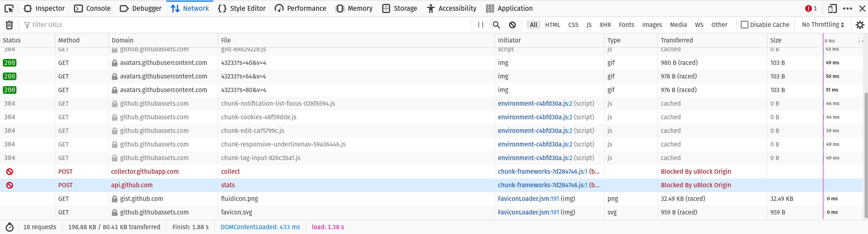Screen dimensions: 868x234
Task: Open the request blocking panel icon
Action: pos(512,25)
